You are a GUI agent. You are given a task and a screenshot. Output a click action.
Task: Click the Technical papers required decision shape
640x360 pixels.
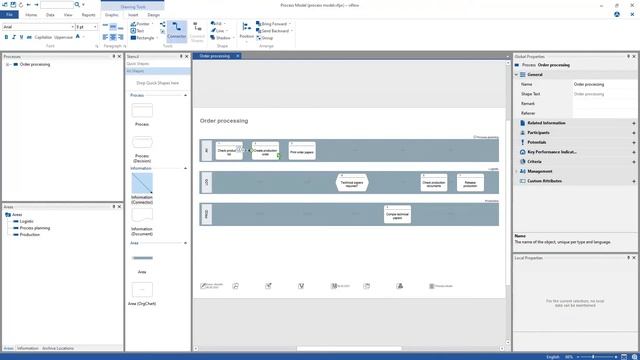click(x=352, y=182)
